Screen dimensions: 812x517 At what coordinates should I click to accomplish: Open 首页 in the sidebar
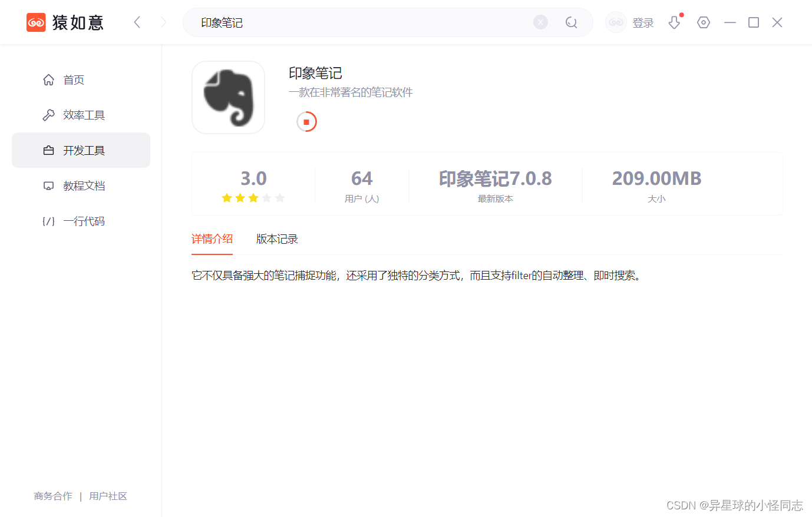click(81, 79)
